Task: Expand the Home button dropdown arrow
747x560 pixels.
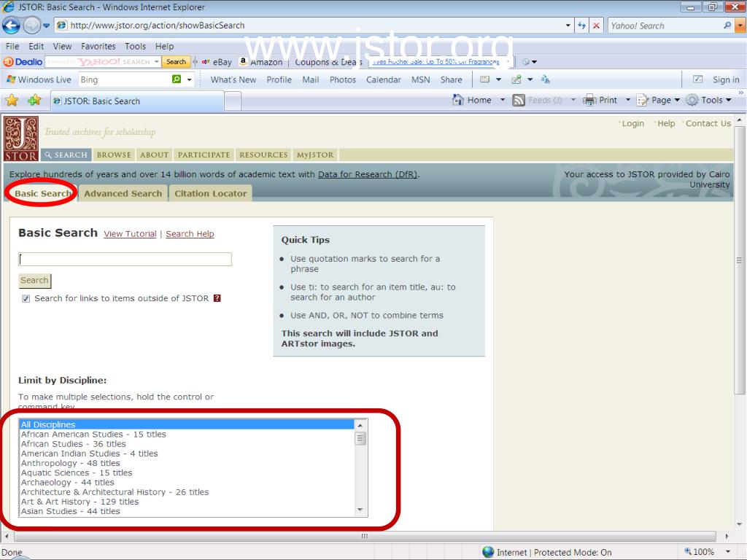Action: [x=503, y=100]
